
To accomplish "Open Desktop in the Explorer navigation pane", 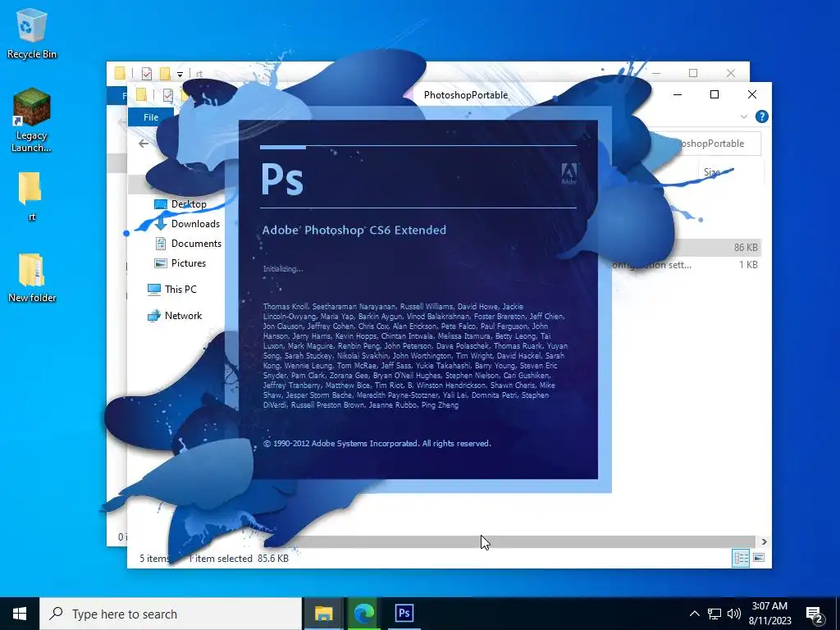I will point(189,204).
